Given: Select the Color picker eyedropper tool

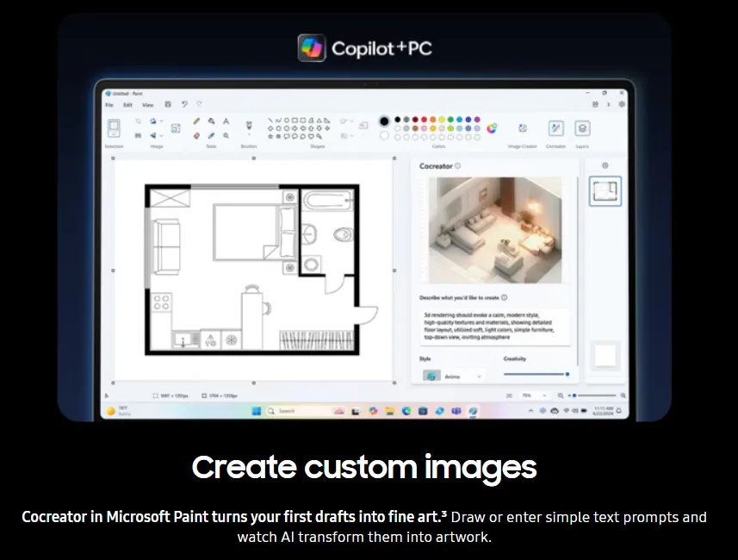Looking at the screenshot, I should 211,135.
